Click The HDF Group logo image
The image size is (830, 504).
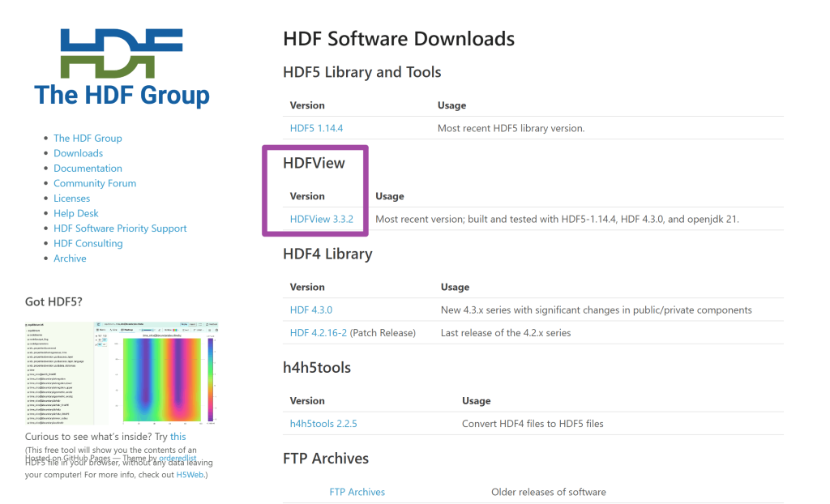[x=122, y=67]
